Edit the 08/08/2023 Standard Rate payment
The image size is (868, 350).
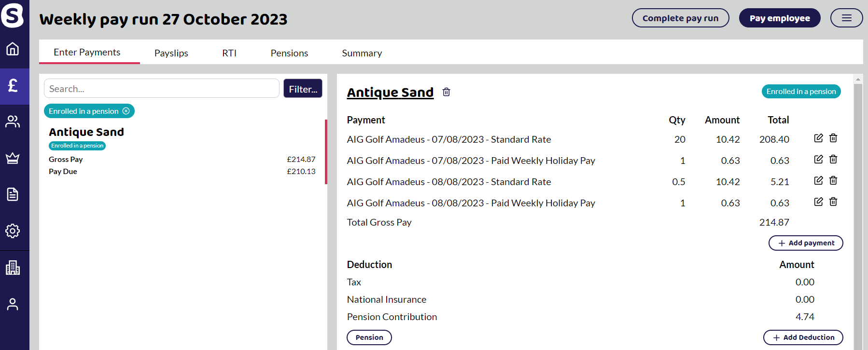tap(818, 181)
